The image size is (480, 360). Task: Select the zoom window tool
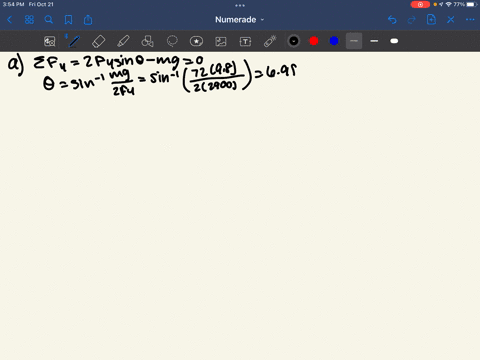pos(50,41)
